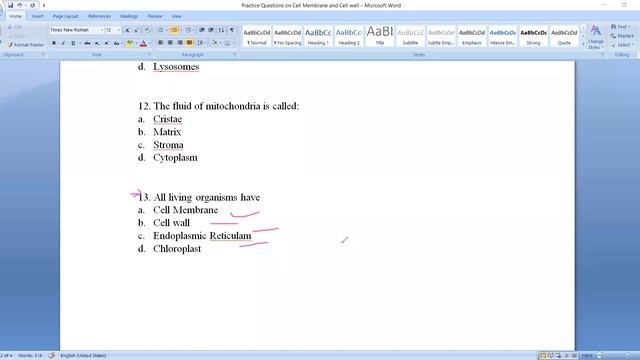Click the red Font Color button
The image size is (640, 360).
(143, 43)
